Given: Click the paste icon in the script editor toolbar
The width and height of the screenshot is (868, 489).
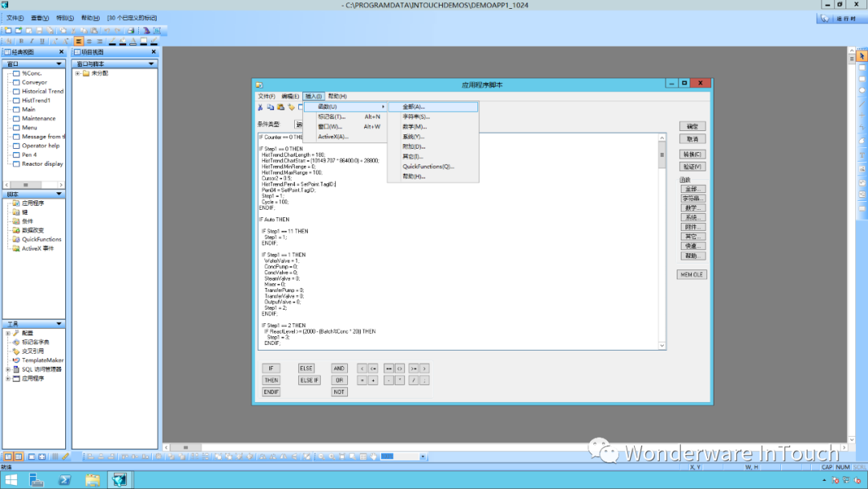Looking at the screenshot, I should point(281,108).
